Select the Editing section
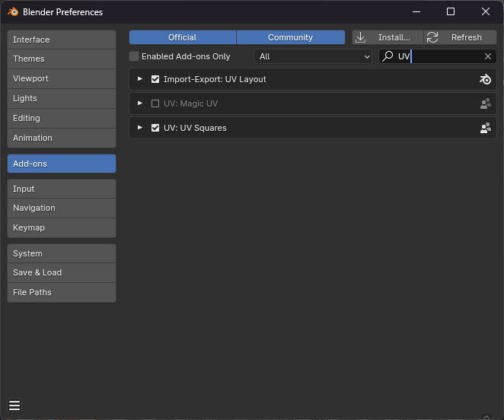 [x=62, y=118]
